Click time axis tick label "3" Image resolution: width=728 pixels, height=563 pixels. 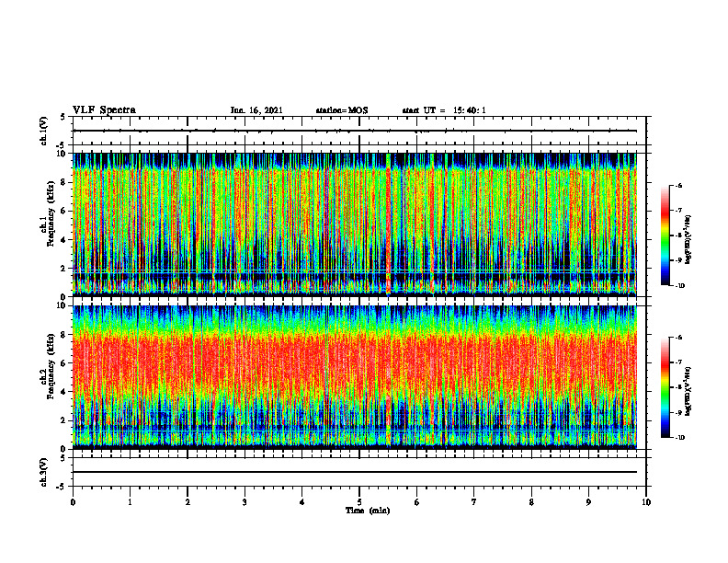pyautogui.click(x=245, y=502)
